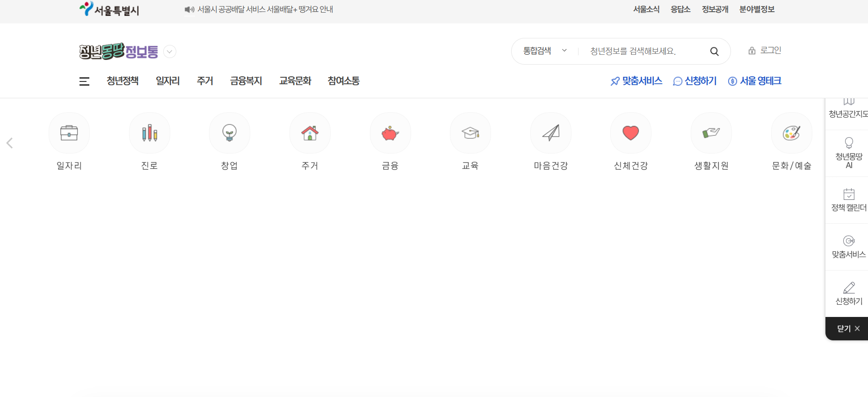Click the blue 신청하기 link in the navigation bar
The width and height of the screenshot is (868, 397).
tap(694, 81)
